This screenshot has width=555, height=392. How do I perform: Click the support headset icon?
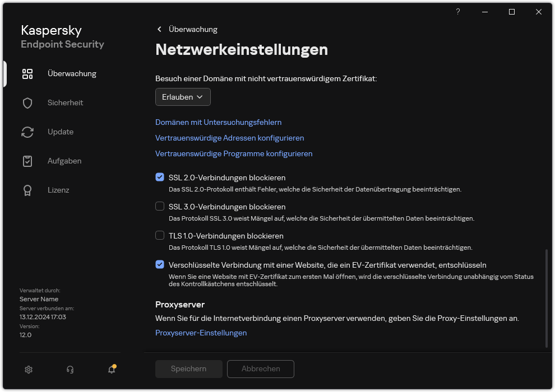[x=70, y=370]
